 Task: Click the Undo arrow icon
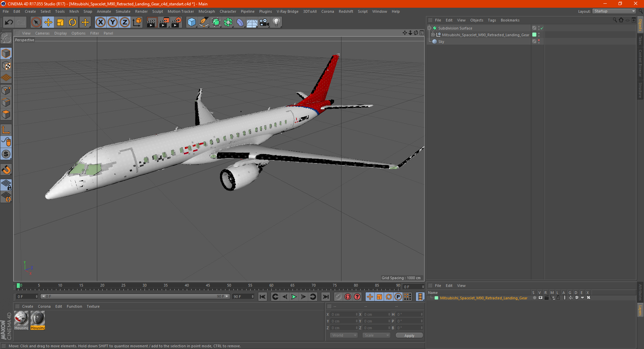tap(9, 22)
